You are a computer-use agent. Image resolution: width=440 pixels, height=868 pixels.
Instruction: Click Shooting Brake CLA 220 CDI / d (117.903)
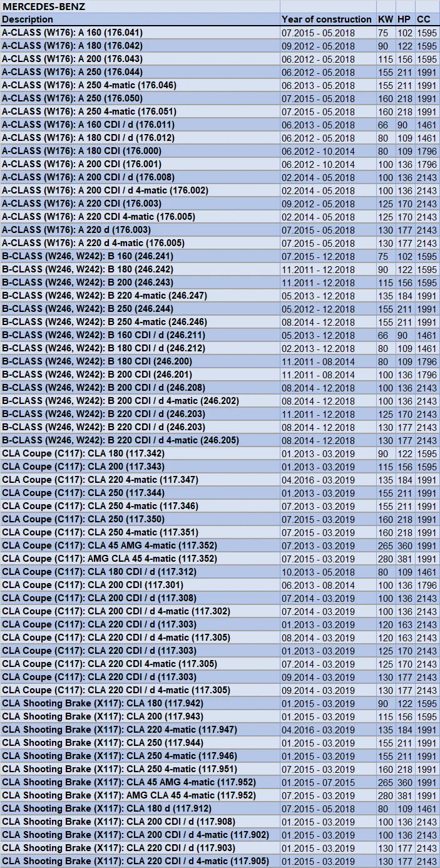140,848
